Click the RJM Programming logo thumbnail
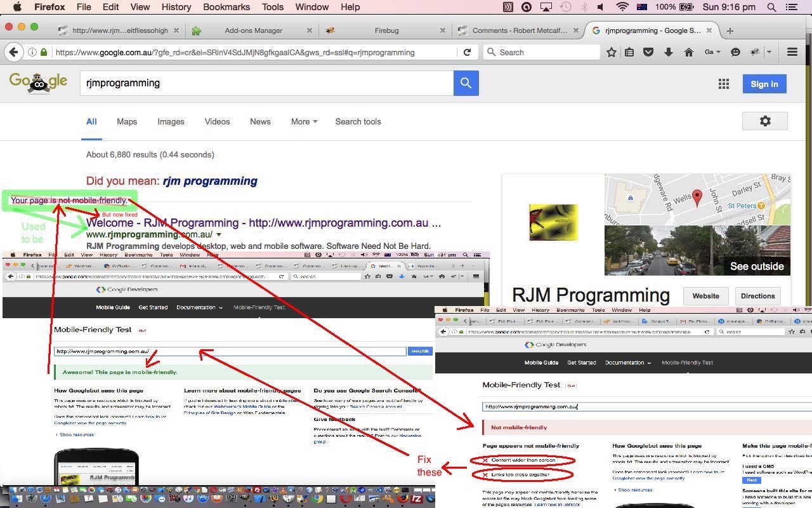Screen dimensions: 812x508 tap(553, 222)
